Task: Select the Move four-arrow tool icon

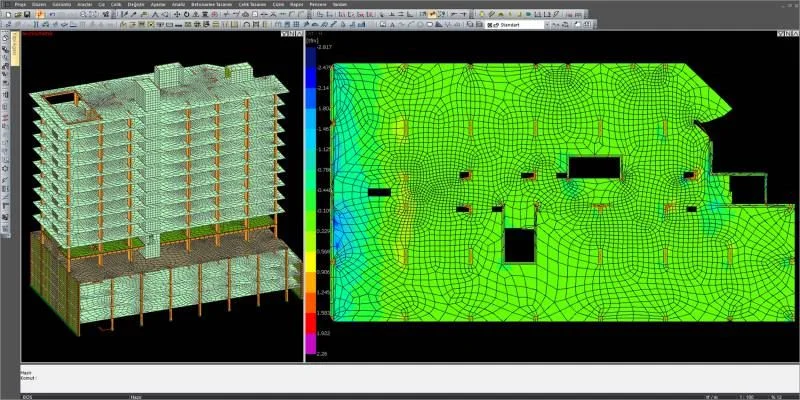Action: [177, 14]
